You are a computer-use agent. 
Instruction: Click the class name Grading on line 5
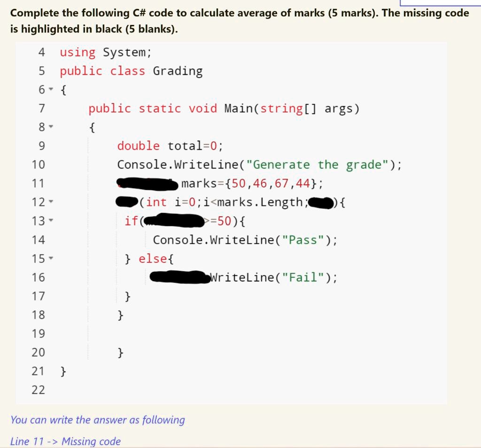(x=179, y=71)
